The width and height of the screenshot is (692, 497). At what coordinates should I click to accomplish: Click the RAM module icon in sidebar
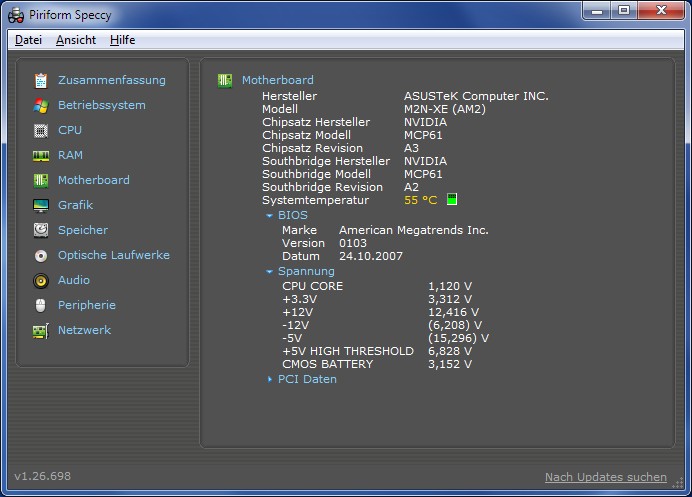coord(41,155)
